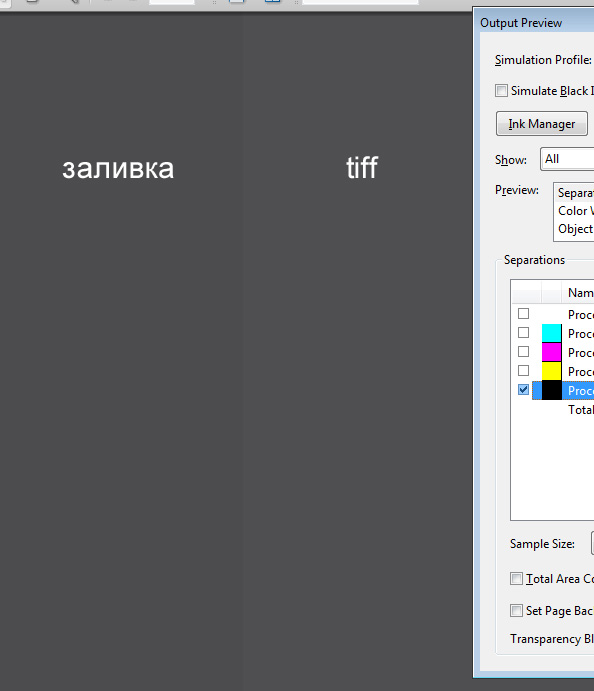Click the black color swatch
This screenshot has height=691, width=594.
[551, 390]
